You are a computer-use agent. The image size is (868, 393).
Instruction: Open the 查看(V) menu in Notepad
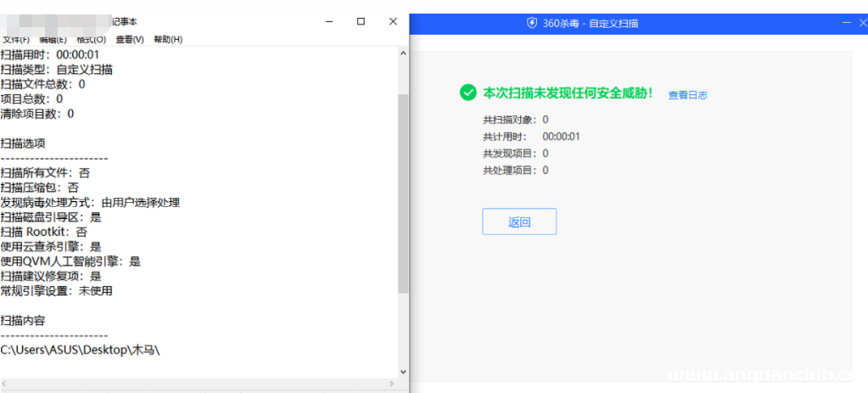pyautogui.click(x=130, y=39)
